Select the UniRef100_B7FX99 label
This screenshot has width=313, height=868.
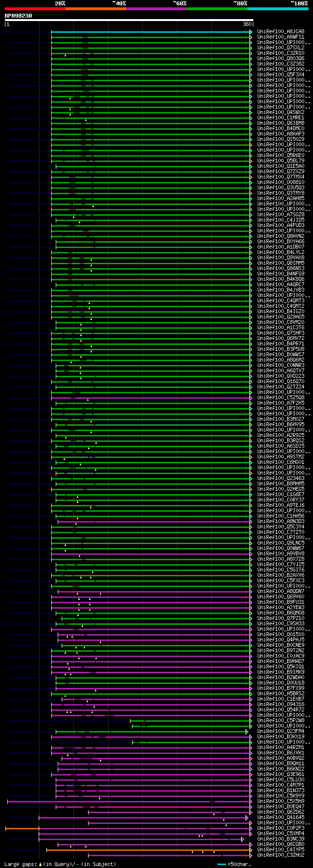(x=281, y=688)
